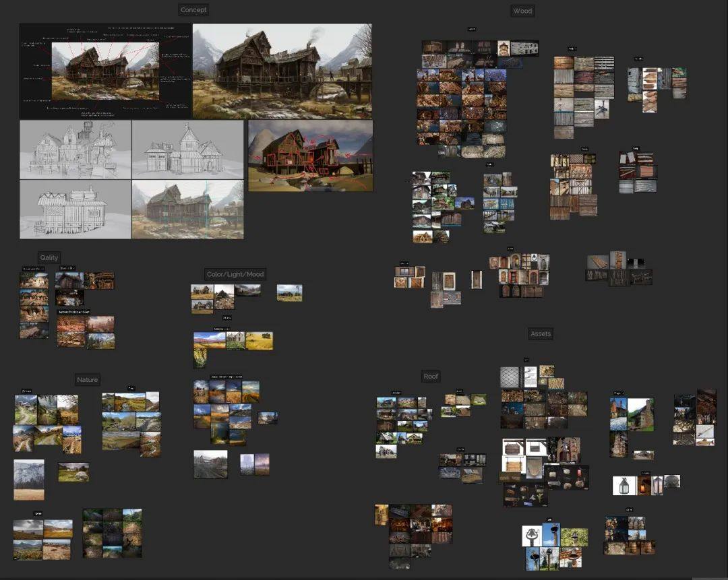Select the gray chainlink pattern texture in Assets
The height and width of the screenshot is (580, 728).
tap(510, 377)
